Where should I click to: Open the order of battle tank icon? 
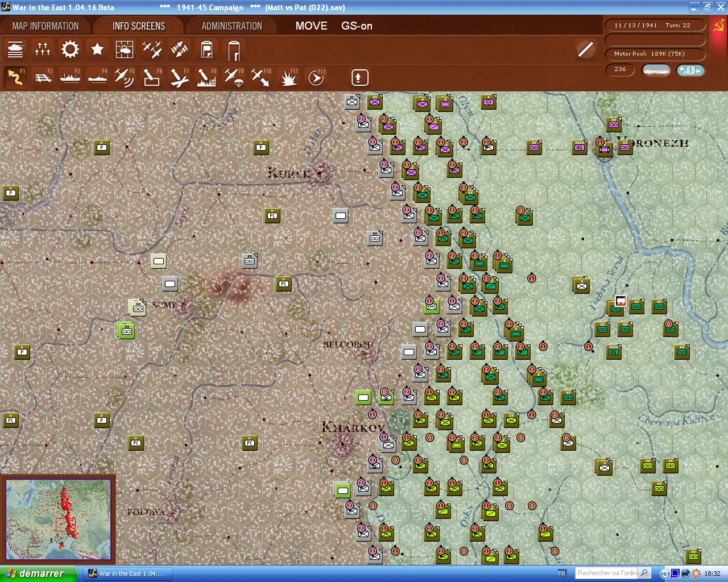[15, 49]
